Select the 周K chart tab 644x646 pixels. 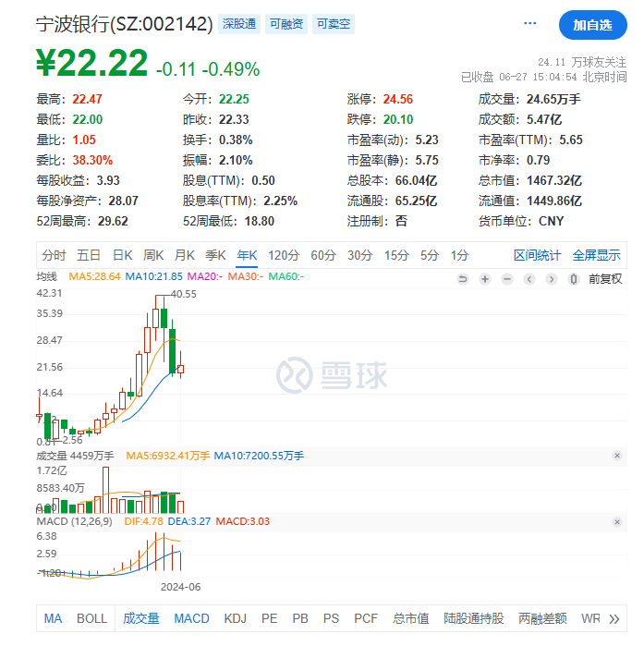153,255
